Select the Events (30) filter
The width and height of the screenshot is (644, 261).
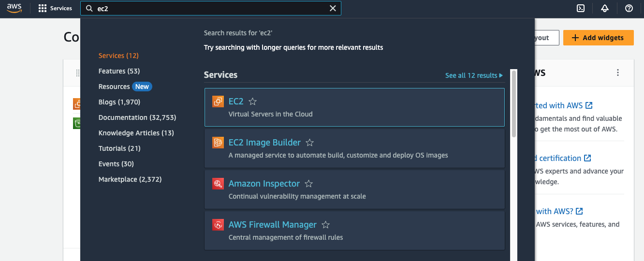click(x=116, y=164)
